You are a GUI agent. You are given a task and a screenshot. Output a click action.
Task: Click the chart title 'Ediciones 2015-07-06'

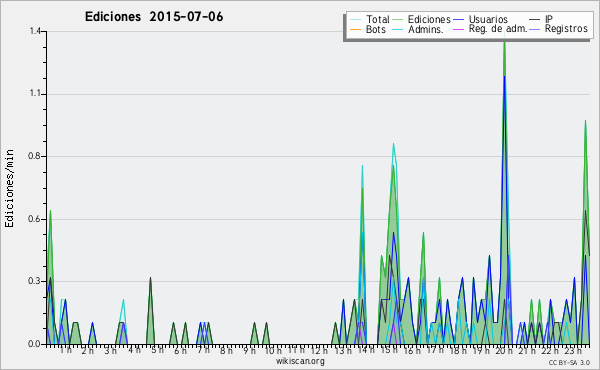click(x=154, y=17)
